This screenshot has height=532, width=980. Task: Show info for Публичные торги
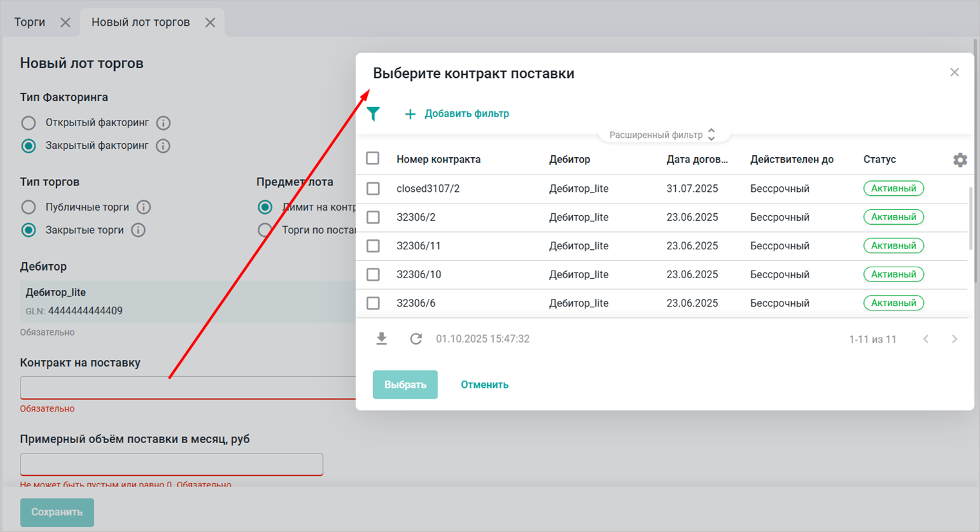[x=144, y=207]
